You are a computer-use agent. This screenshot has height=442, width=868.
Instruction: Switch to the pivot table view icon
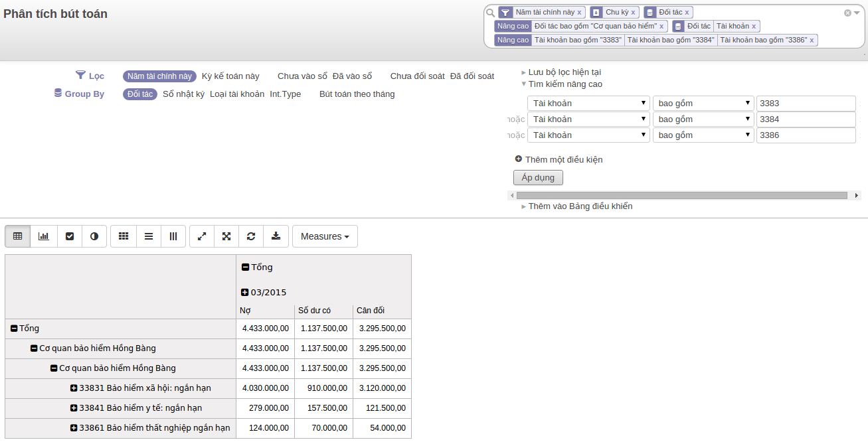pos(18,236)
